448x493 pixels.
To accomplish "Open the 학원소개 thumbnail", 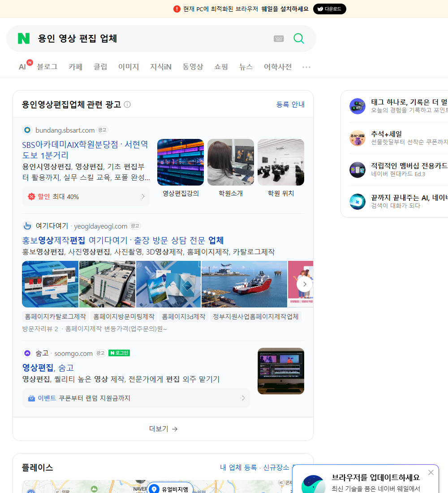I will tap(231, 162).
